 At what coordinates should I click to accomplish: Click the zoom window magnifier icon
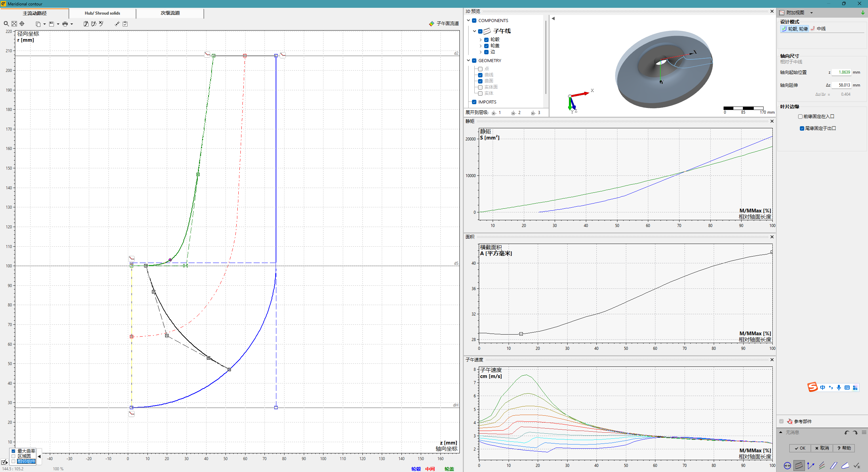pos(6,24)
